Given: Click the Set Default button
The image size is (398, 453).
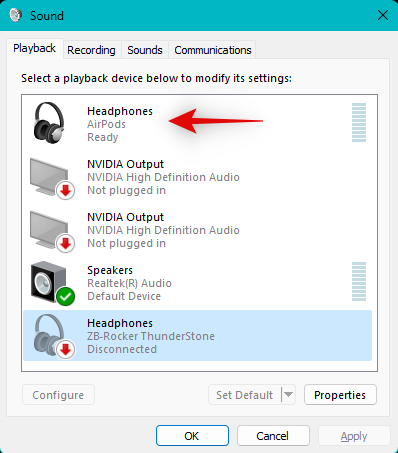Looking at the screenshot, I should point(245,395).
